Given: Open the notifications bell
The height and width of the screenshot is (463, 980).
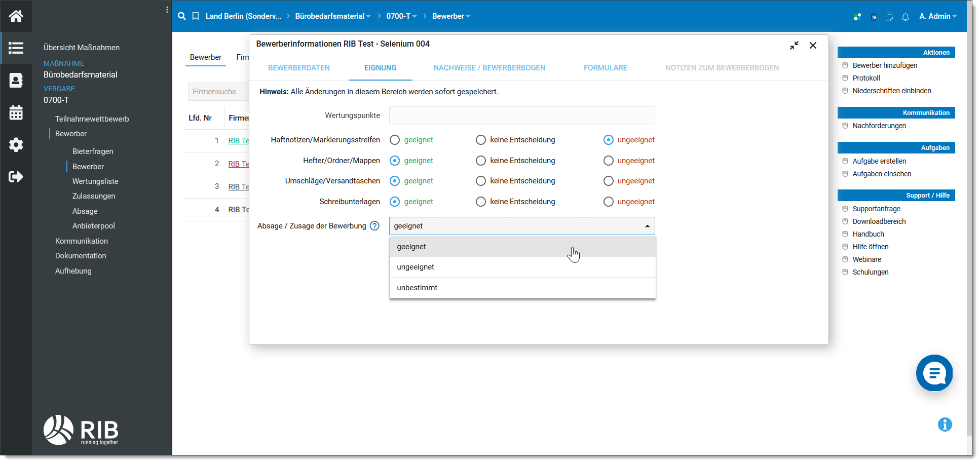Looking at the screenshot, I should point(906,17).
